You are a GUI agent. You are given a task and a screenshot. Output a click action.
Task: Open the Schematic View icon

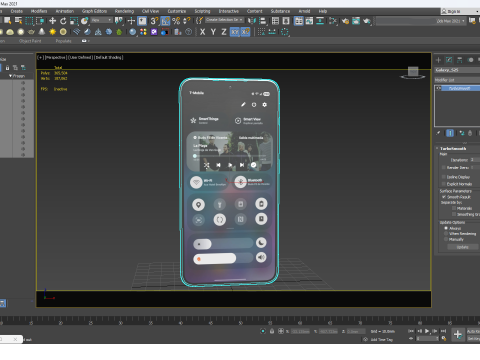pos(320,21)
